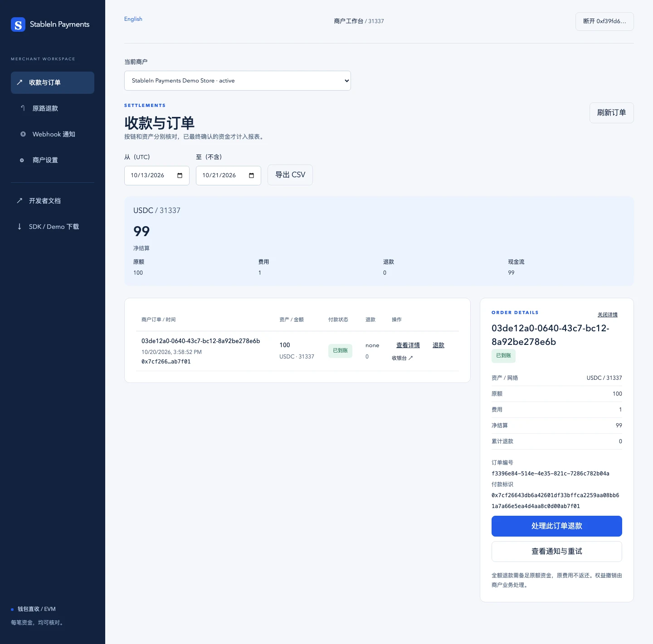This screenshot has height=644, width=653.
Task: Open 收银台 link in the order row
Action: [402, 358]
